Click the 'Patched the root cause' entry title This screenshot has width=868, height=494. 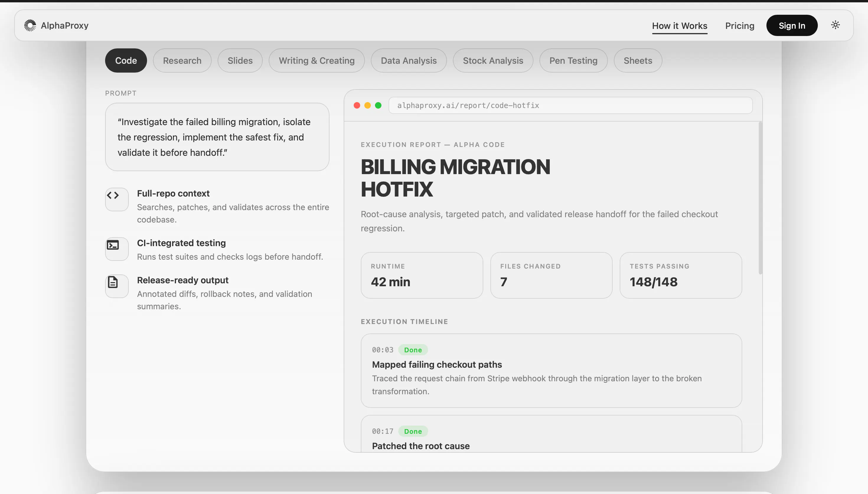(421, 446)
